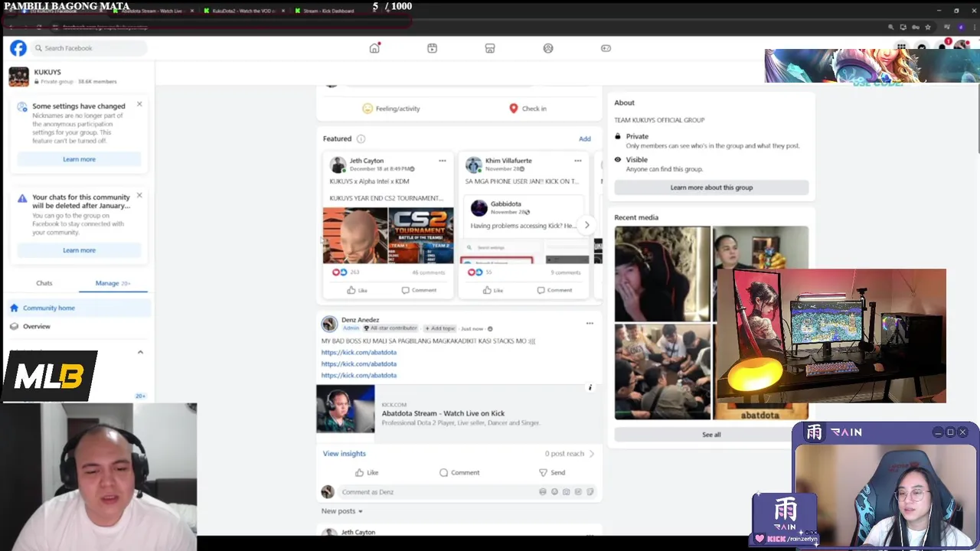Viewport: 980px width, 551px height.
Task: Switch to the 'Stream - Kick Dashboard' browser tab
Action: click(x=328, y=11)
